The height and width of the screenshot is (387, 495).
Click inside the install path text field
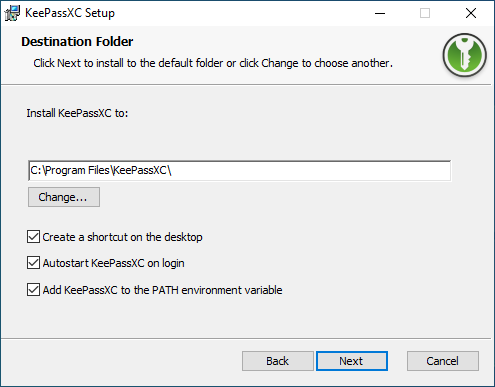tap(239, 171)
